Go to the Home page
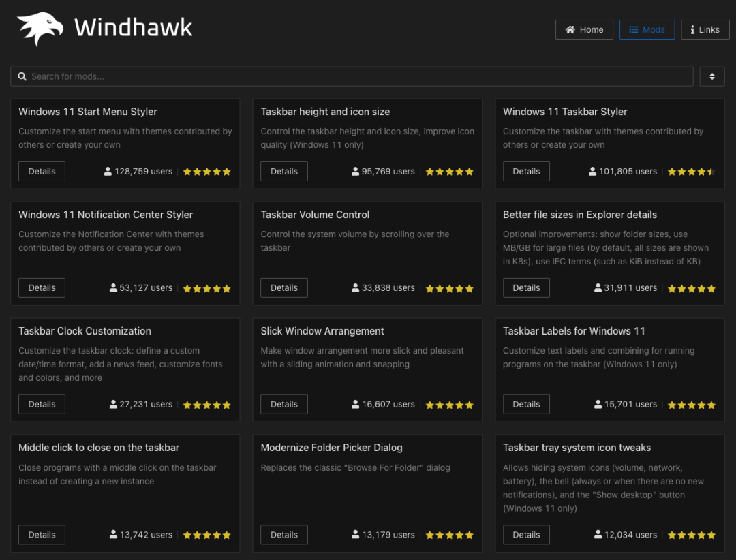The height and width of the screenshot is (560, 736). 584,29
